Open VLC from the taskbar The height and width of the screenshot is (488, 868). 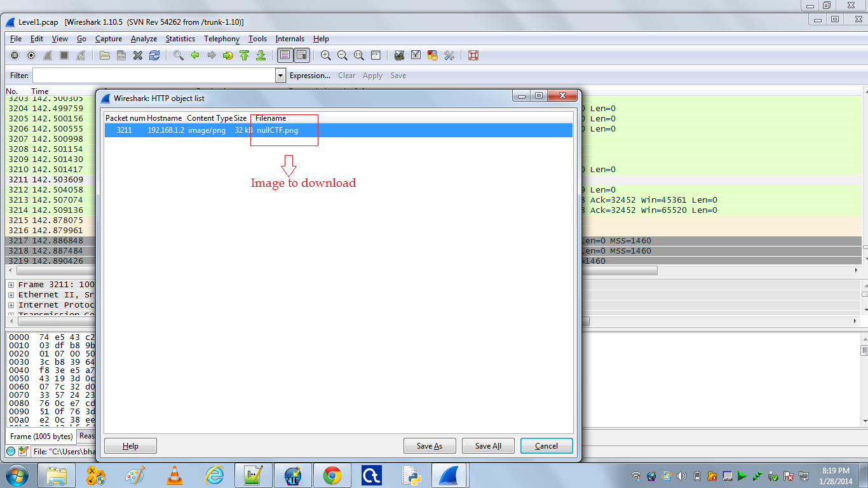pyautogui.click(x=173, y=475)
